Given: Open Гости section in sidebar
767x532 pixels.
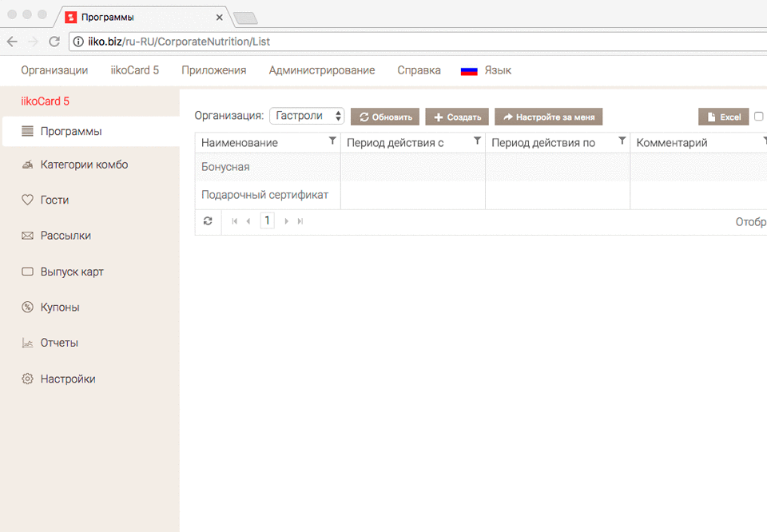Looking at the screenshot, I should (x=54, y=200).
